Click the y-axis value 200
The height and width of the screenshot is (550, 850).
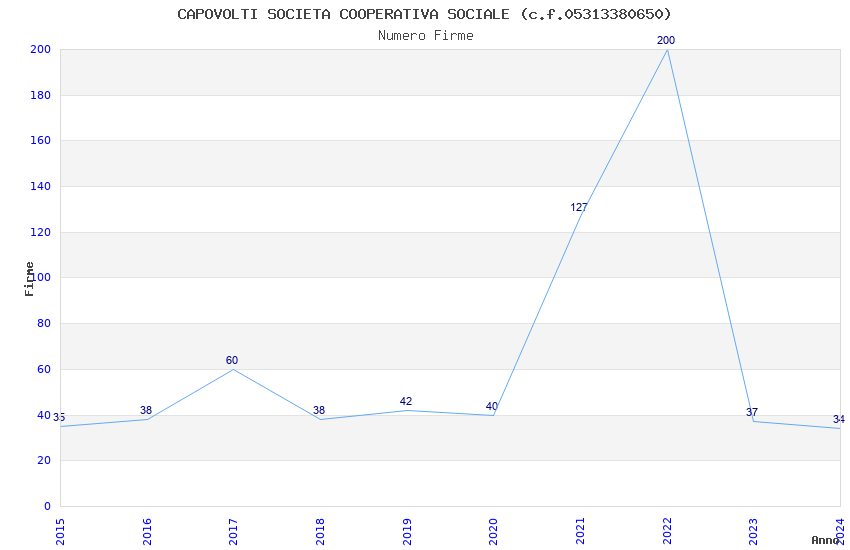point(41,49)
